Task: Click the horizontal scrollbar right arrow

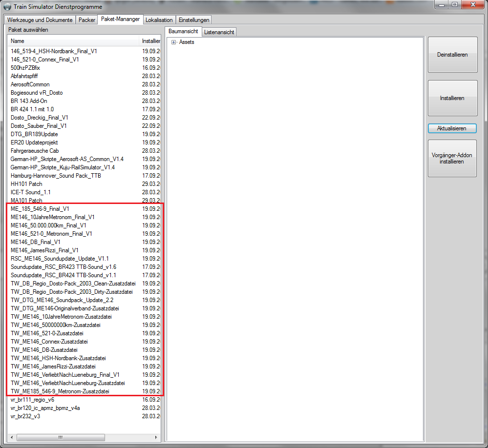Action: pos(156,437)
